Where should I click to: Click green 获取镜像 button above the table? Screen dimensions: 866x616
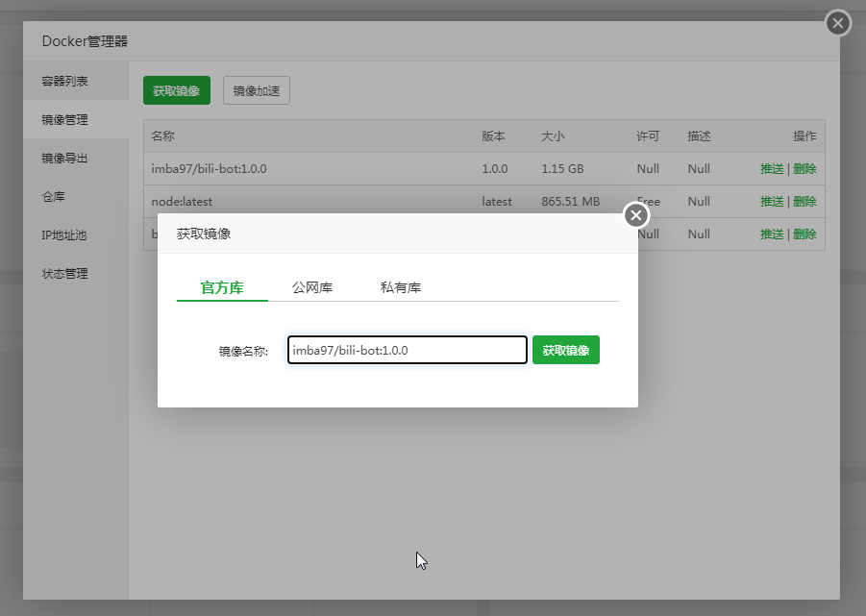pyautogui.click(x=177, y=90)
